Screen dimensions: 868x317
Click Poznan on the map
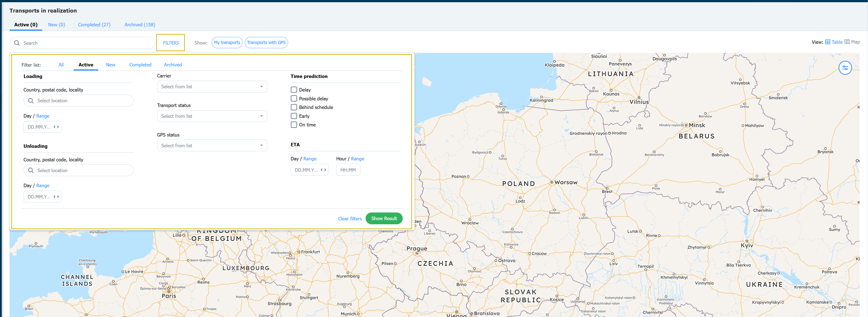point(459,177)
